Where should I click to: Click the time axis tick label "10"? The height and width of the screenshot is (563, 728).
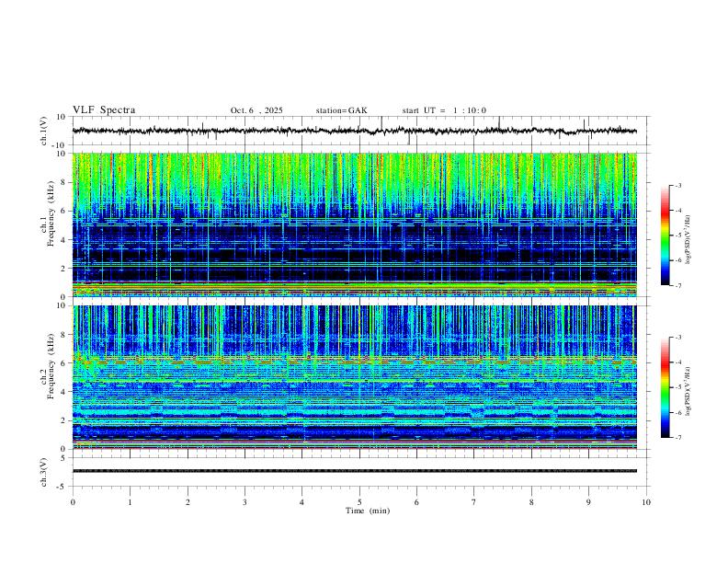point(646,502)
